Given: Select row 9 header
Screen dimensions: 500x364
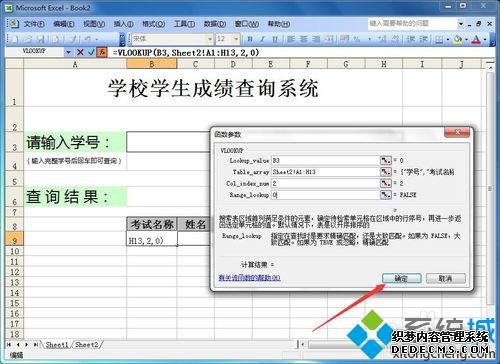Looking at the screenshot, I should click(x=14, y=240).
